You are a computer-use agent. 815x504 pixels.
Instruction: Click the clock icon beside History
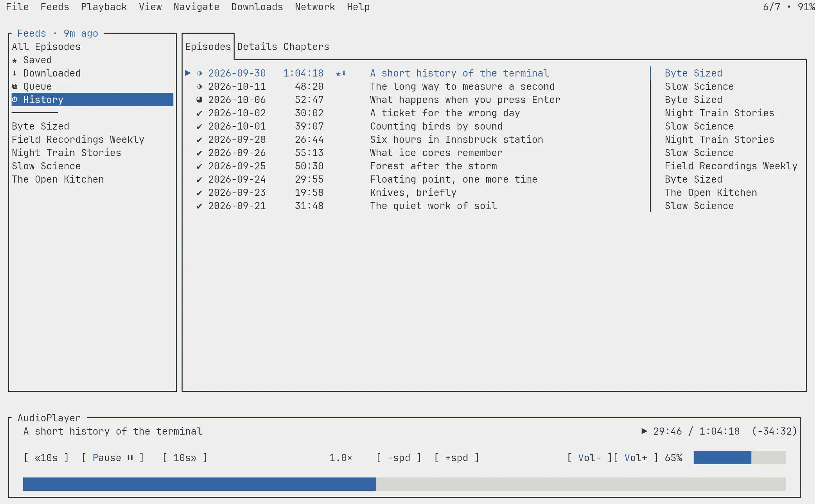(x=15, y=100)
